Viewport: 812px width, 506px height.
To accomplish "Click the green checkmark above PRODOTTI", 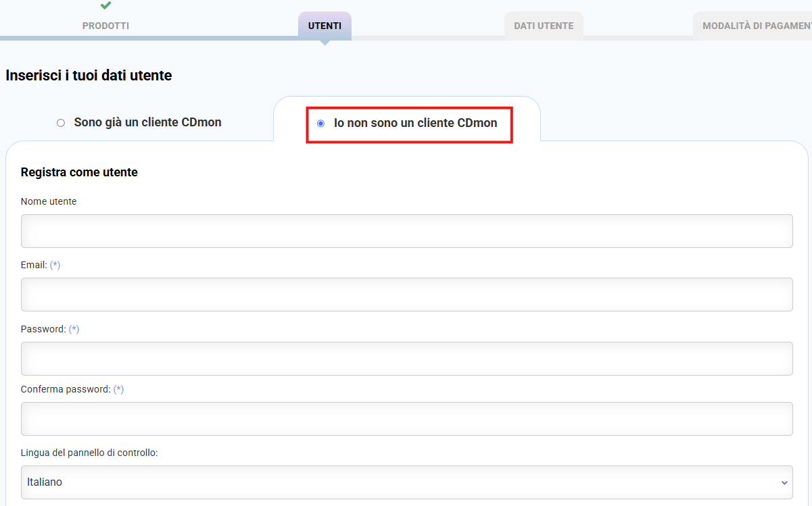I will 105,5.
